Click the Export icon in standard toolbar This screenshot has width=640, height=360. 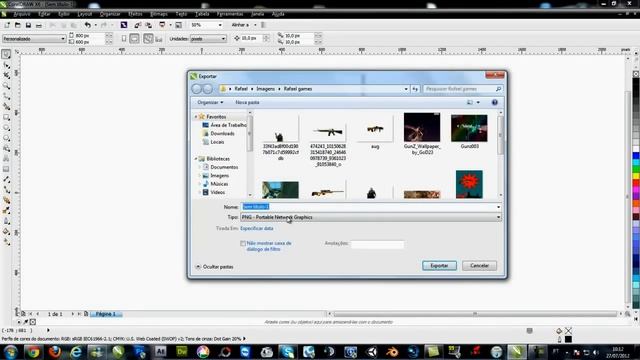click(x=148, y=25)
